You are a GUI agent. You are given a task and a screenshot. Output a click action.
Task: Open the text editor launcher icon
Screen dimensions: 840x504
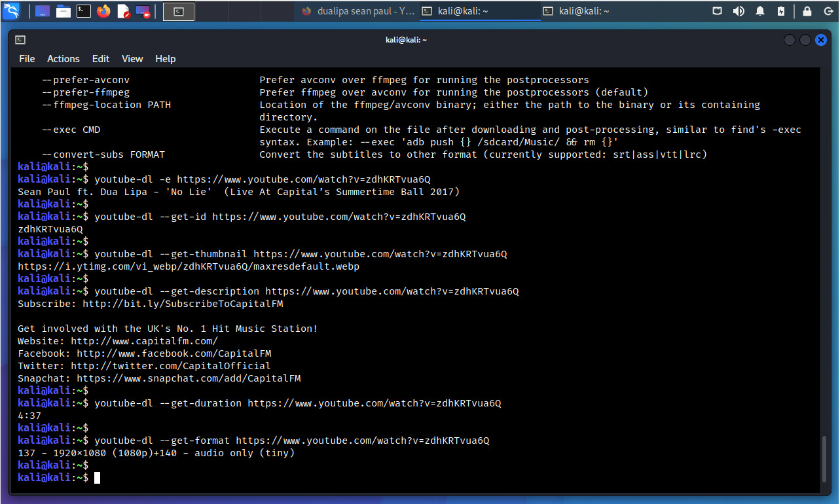coord(123,11)
